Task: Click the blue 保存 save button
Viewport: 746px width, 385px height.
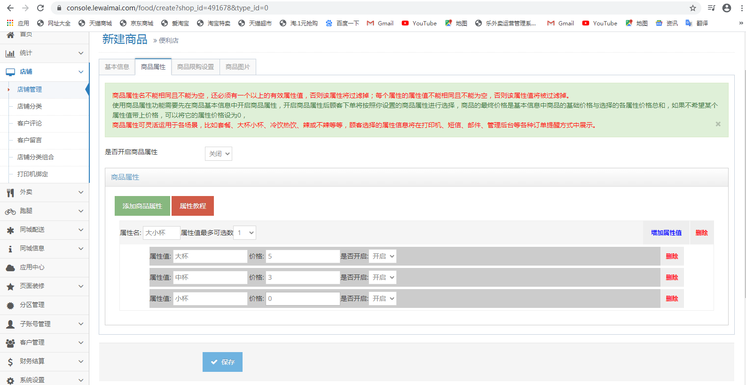Action: tap(223, 362)
